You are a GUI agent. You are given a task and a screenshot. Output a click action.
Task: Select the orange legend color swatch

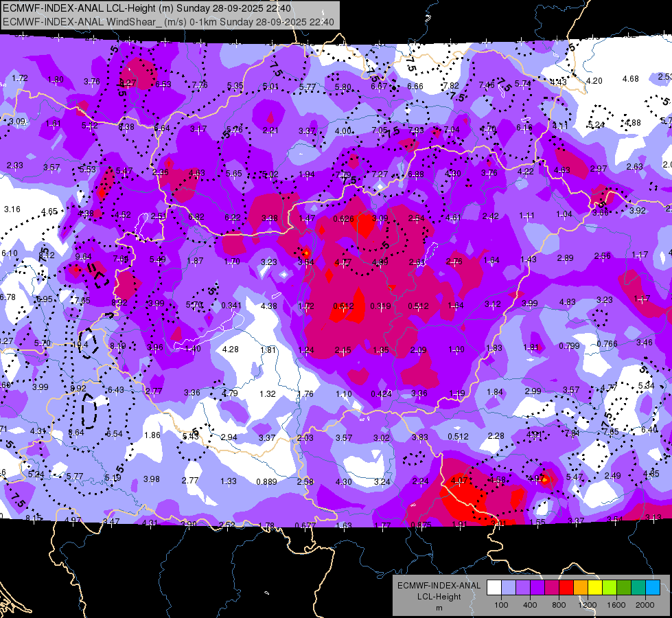coord(580,587)
